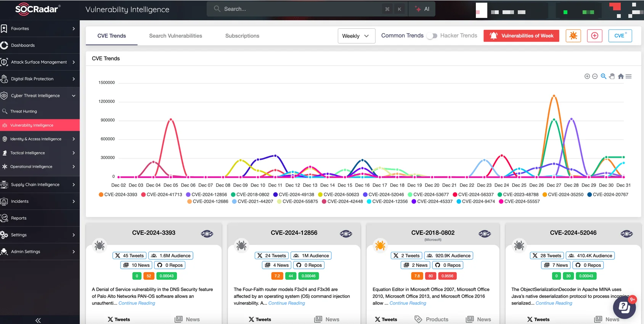
Task: Click 45 Tweets badge on CVE-2024-3393
Action: [x=129, y=256]
